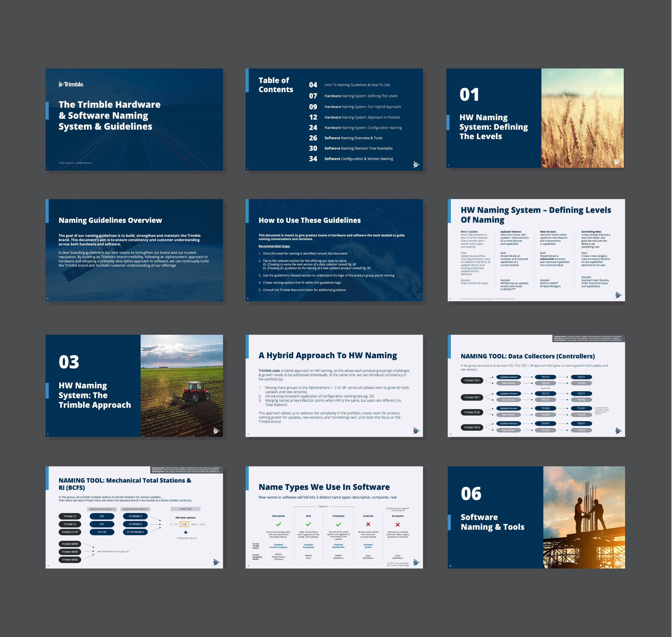This screenshot has width=672, height=637.
Task: Click the TDC630 pill
Action: pyautogui.click(x=581, y=430)
